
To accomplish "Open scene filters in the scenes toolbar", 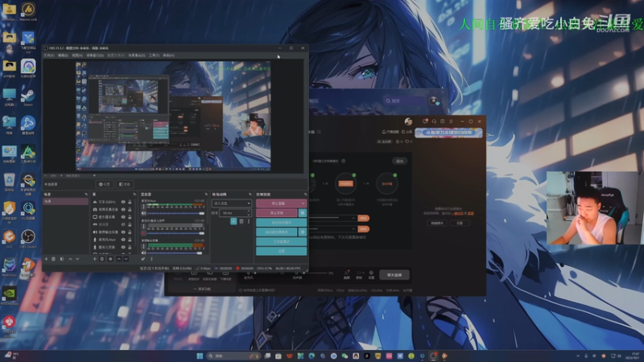I will (x=62, y=259).
